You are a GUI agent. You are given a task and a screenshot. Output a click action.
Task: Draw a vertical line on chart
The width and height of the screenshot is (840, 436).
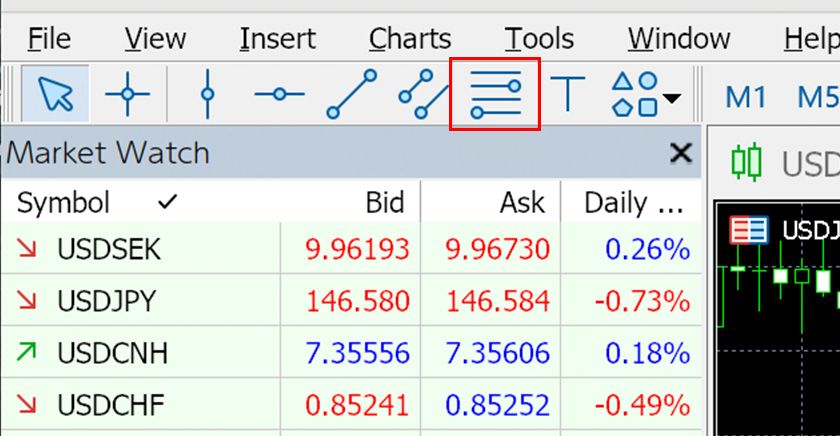pos(207,95)
